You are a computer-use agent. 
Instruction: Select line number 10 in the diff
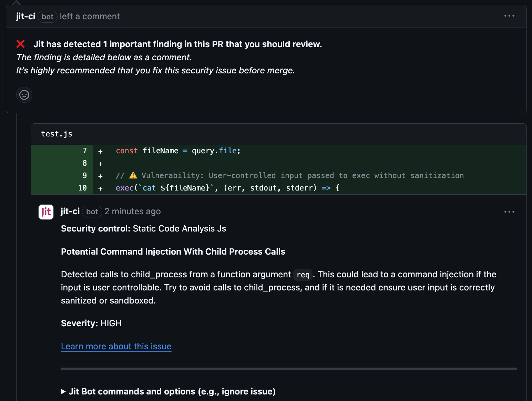83,188
